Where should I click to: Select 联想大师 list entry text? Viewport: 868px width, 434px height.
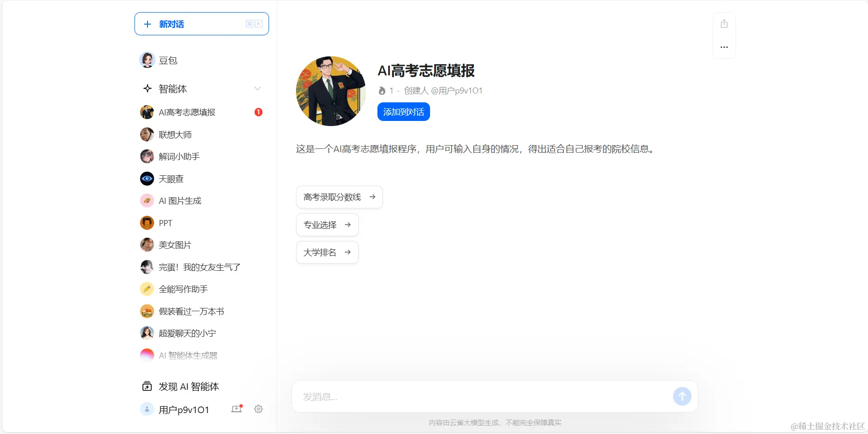point(175,134)
